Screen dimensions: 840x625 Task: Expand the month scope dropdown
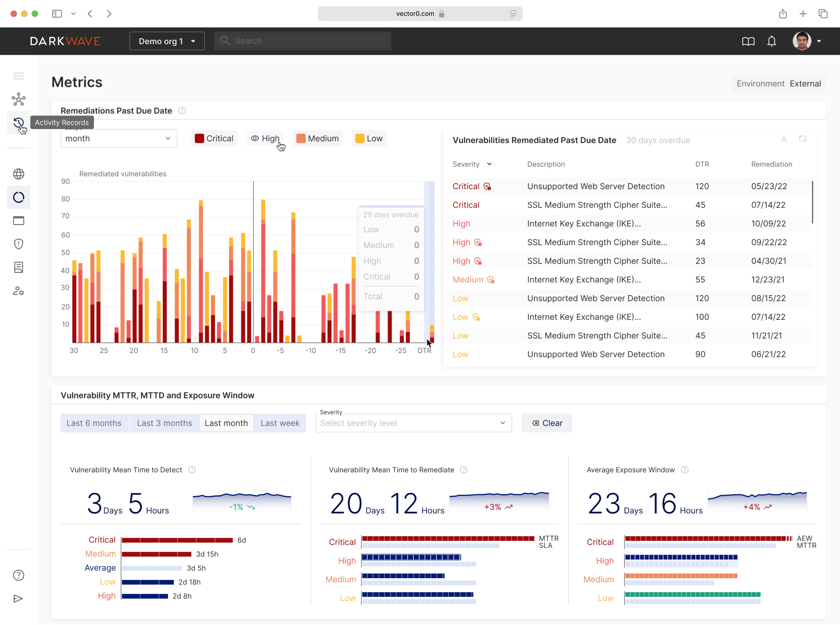coord(119,139)
